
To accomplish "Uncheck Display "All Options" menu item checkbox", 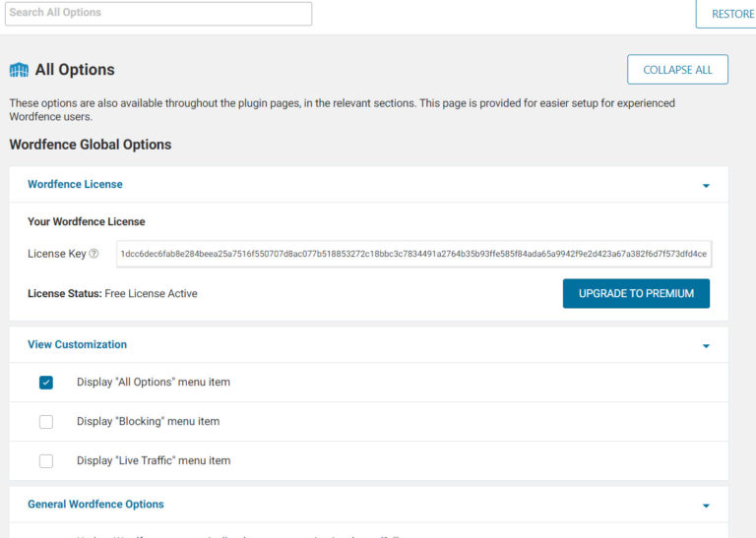I will point(46,383).
